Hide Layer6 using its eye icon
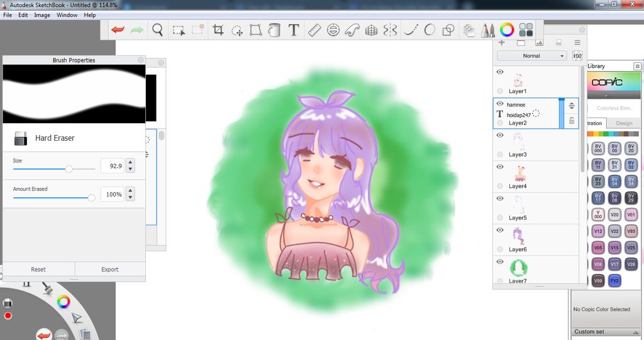 500,229
